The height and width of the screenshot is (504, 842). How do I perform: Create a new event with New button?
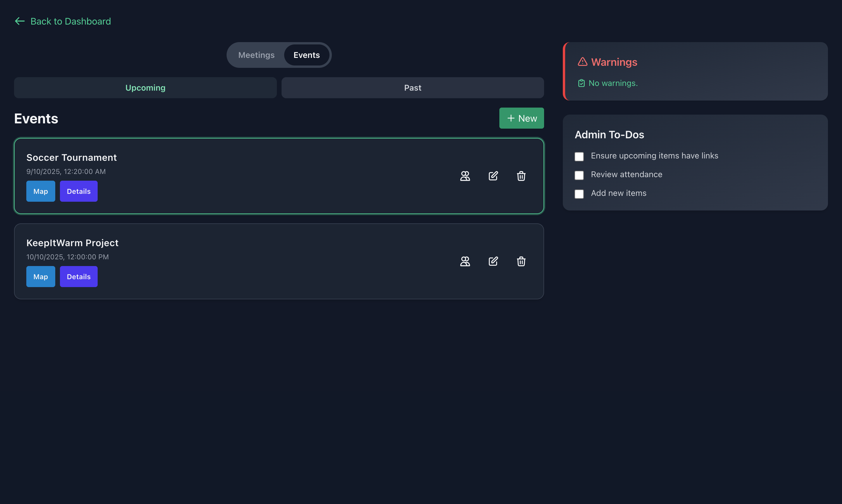pyautogui.click(x=521, y=118)
